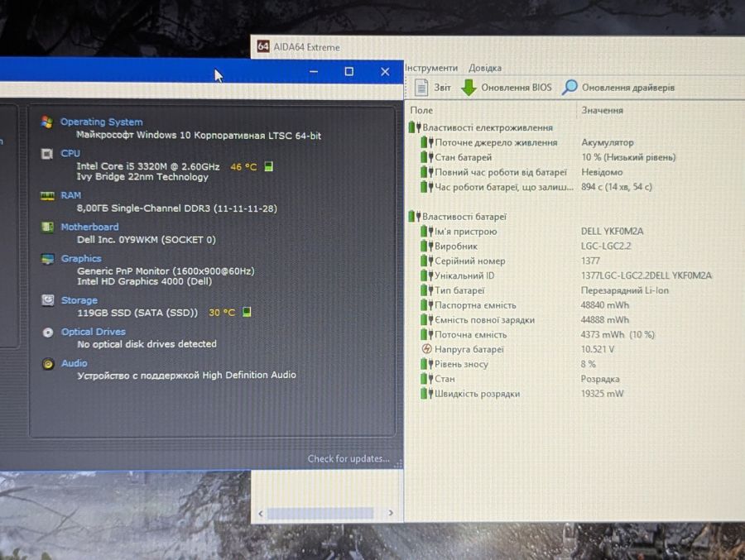This screenshot has width=745, height=560.
Task: Select the Властивості електроживлення group row
Action: (481, 127)
